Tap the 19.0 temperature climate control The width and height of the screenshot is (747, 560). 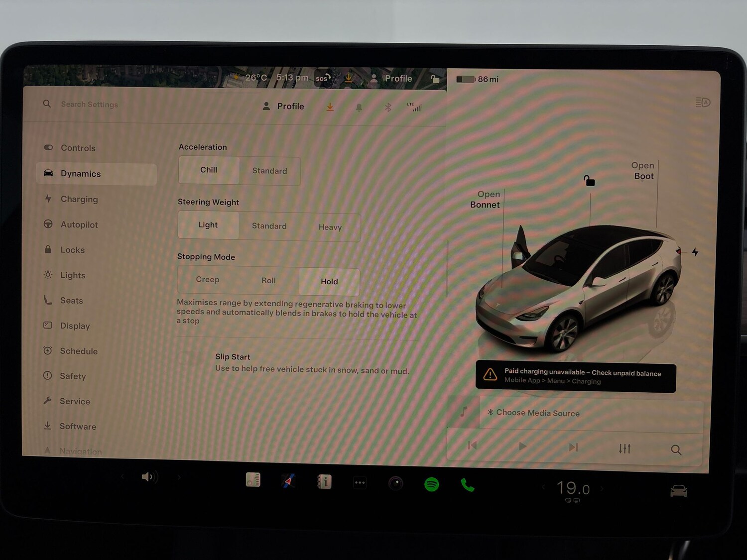[573, 488]
